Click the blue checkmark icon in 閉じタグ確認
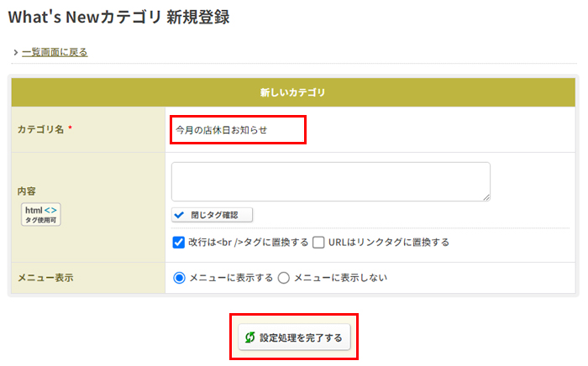The width and height of the screenshot is (588, 366). [x=179, y=215]
